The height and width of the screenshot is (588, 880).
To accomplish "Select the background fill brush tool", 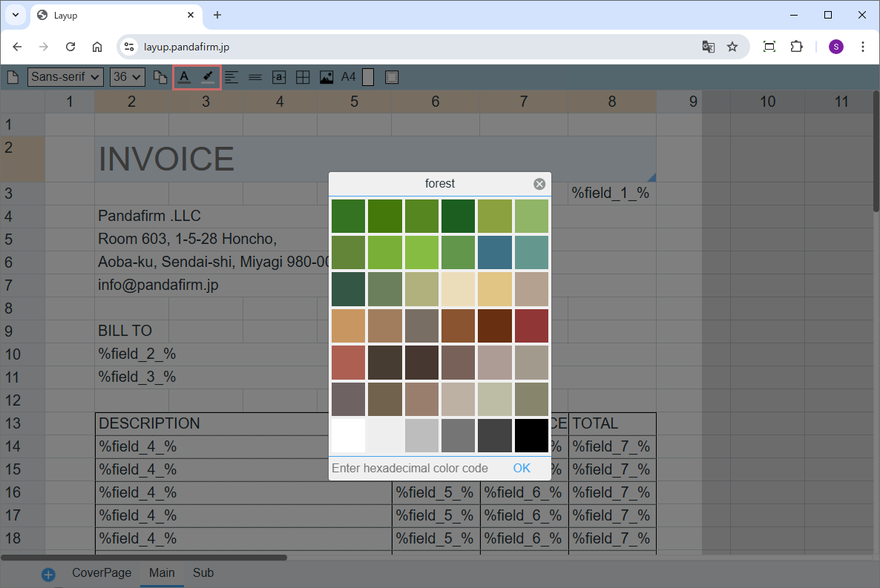I will click(208, 77).
